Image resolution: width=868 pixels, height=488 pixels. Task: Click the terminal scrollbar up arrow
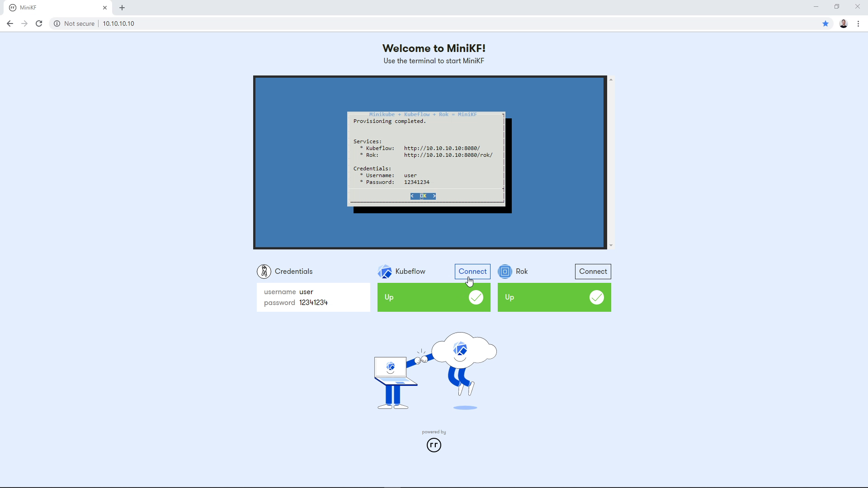tap(611, 80)
